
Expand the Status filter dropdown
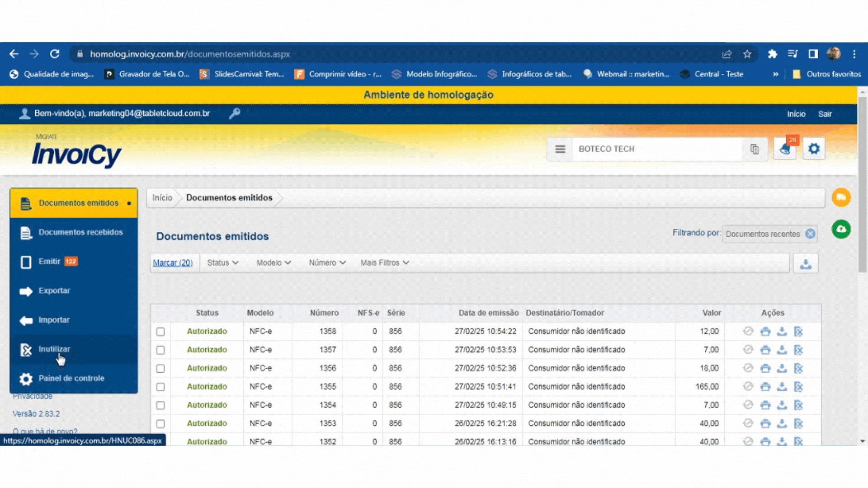click(222, 263)
